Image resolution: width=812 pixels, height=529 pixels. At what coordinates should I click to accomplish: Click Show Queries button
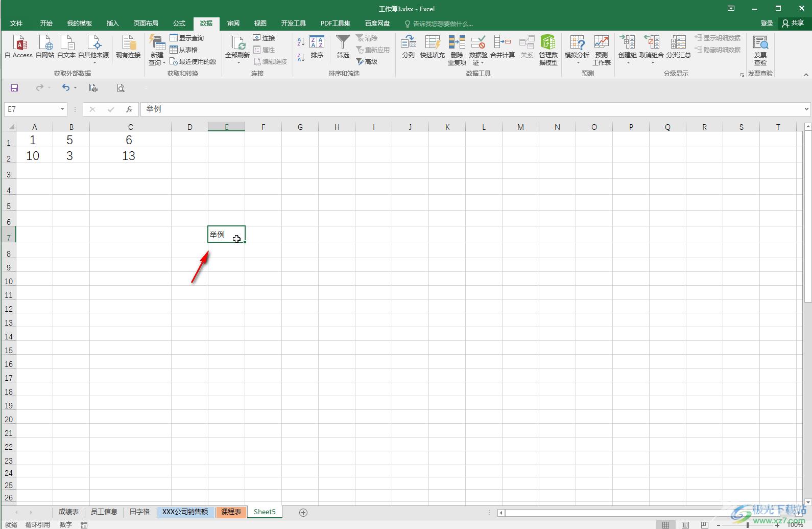coord(187,38)
